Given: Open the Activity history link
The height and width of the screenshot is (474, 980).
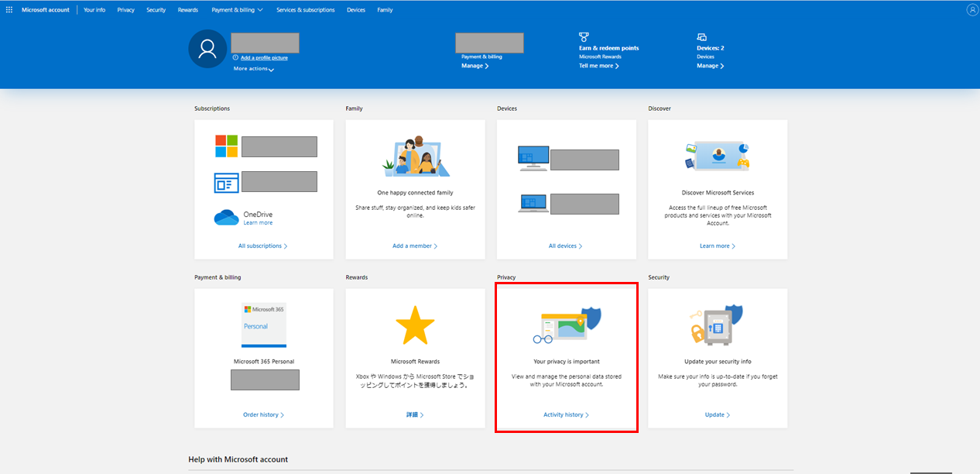Looking at the screenshot, I should (566, 415).
